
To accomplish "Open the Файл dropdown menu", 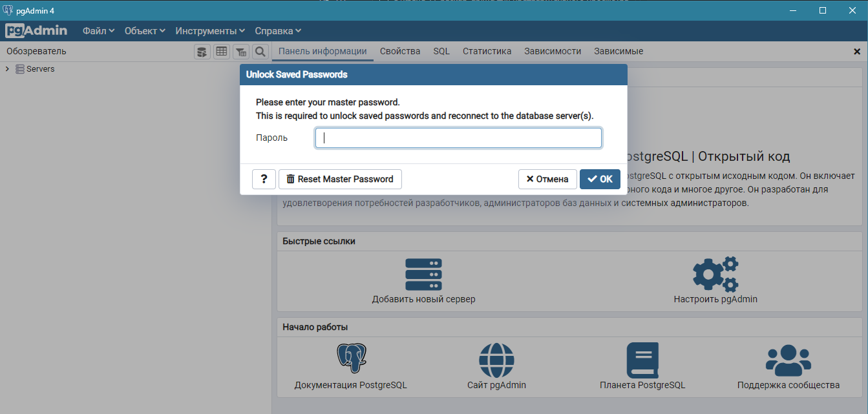I will click(98, 31).
